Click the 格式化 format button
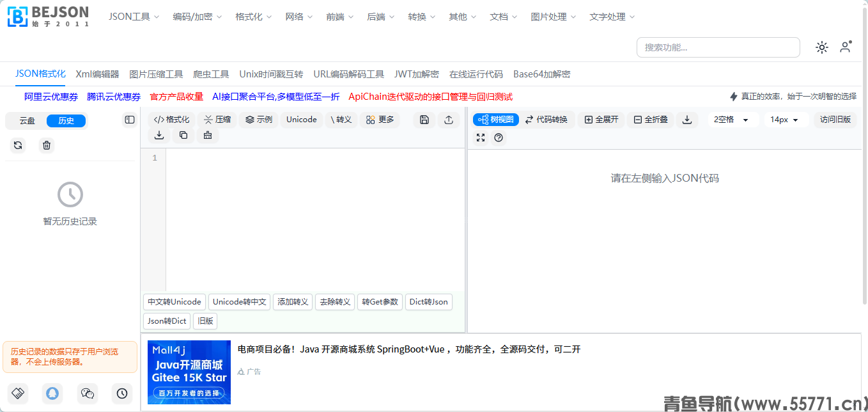 pos(172,120)
